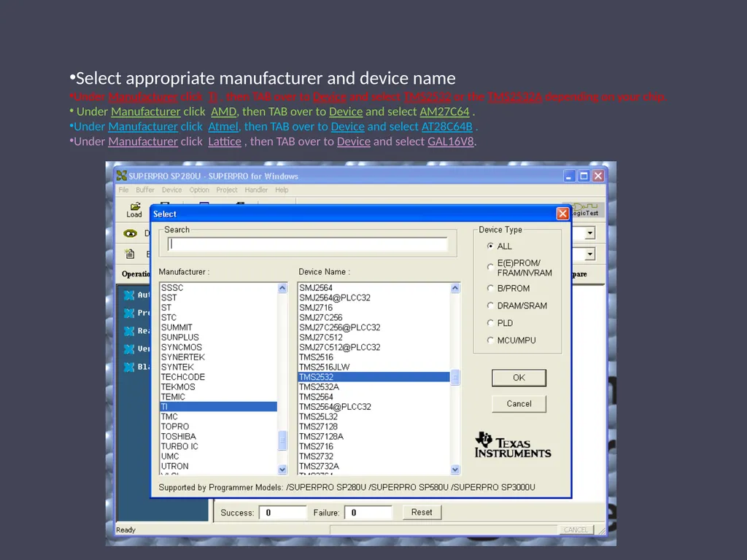Click the Reset counter button

pos(422,513)
